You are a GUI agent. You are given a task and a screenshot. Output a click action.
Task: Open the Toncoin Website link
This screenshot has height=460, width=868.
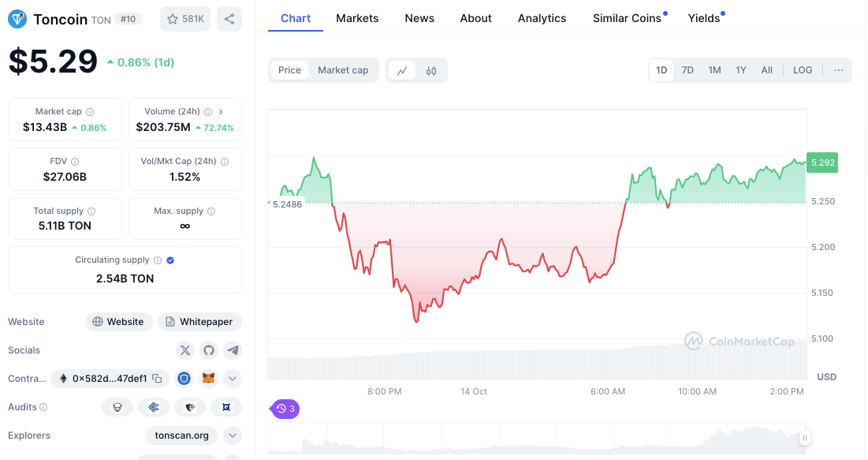tap(118, 322)
